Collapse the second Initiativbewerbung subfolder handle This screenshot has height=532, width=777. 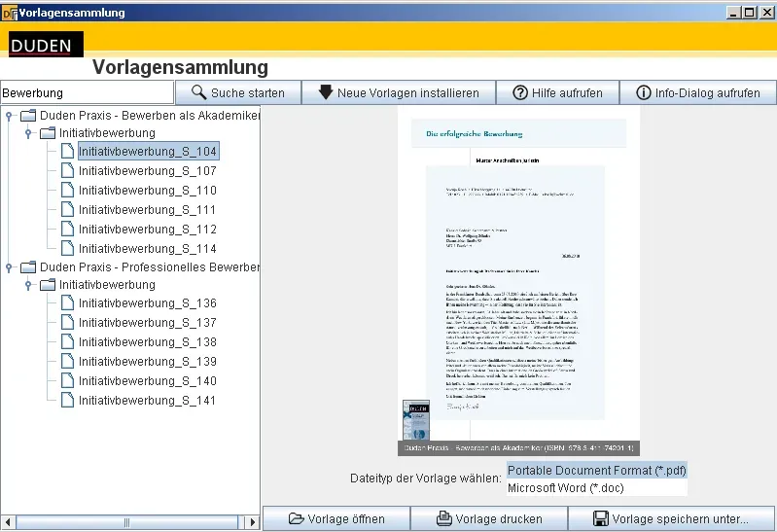click(28, 285)
